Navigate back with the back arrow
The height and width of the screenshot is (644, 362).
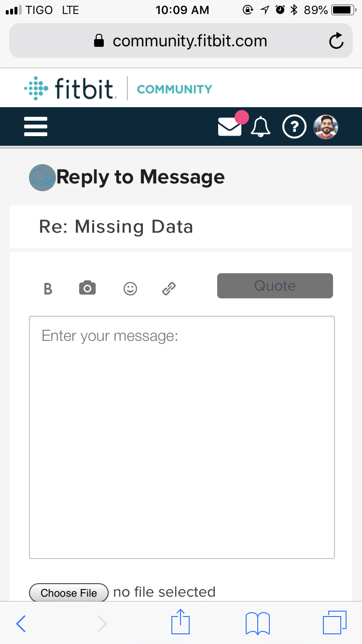[x=20, y=623]
